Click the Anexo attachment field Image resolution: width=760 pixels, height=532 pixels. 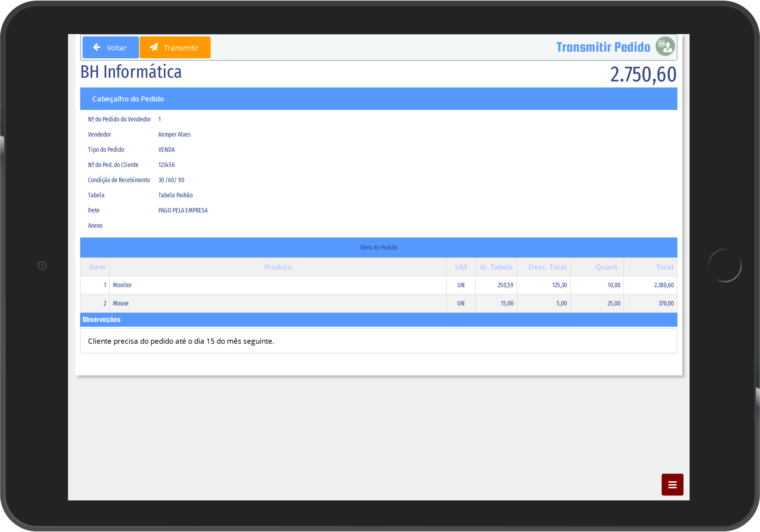tap(95, 225)
